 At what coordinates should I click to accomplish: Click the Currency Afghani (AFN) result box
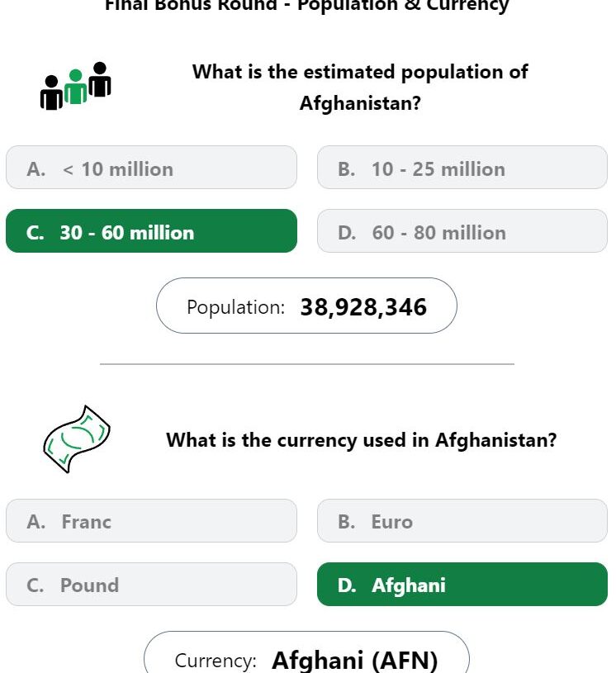[306, 652]
